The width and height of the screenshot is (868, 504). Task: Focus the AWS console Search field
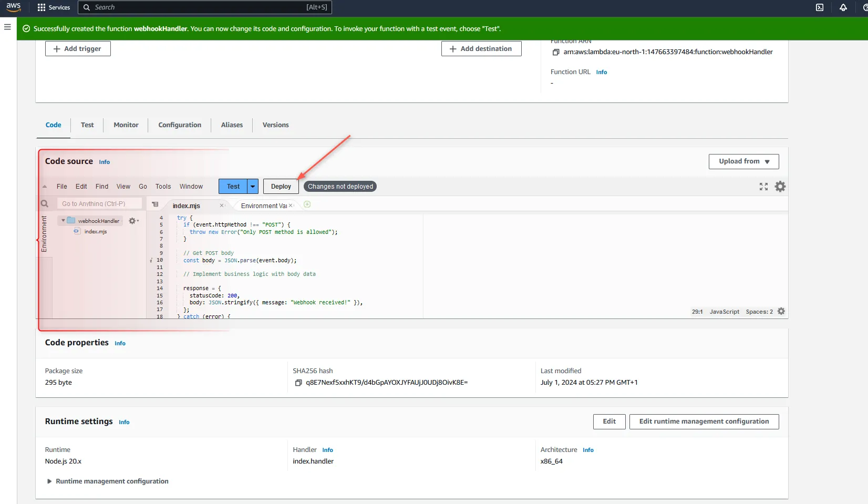(205, 7)
